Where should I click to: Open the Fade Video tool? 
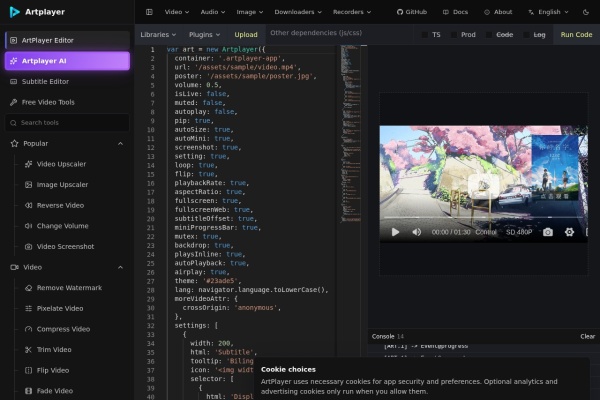[55, 391]
